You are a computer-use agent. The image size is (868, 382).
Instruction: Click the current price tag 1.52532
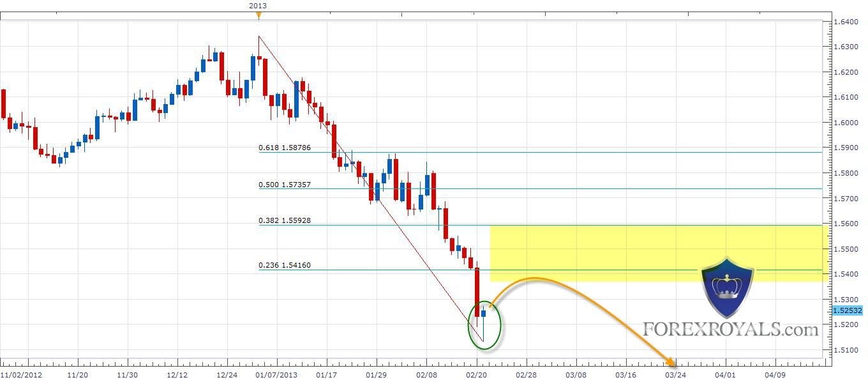[x=848, y=310]
